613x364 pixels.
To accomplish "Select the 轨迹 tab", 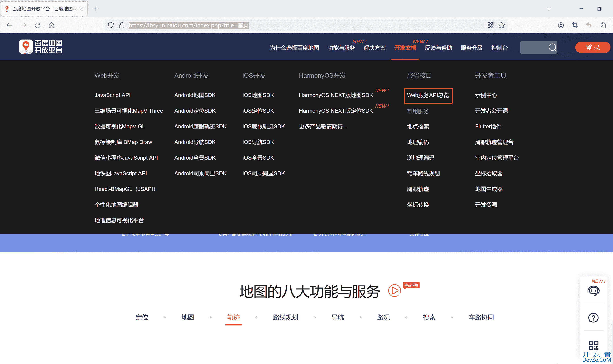I will (x=233, y=317).
